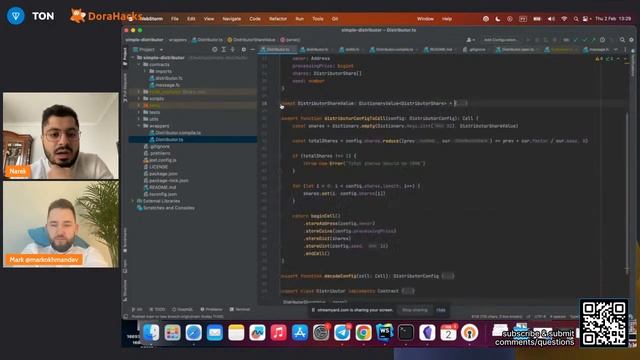Click the expand all icon in Project panel
The image size is (640, 360).
click(x=224, y=49)
